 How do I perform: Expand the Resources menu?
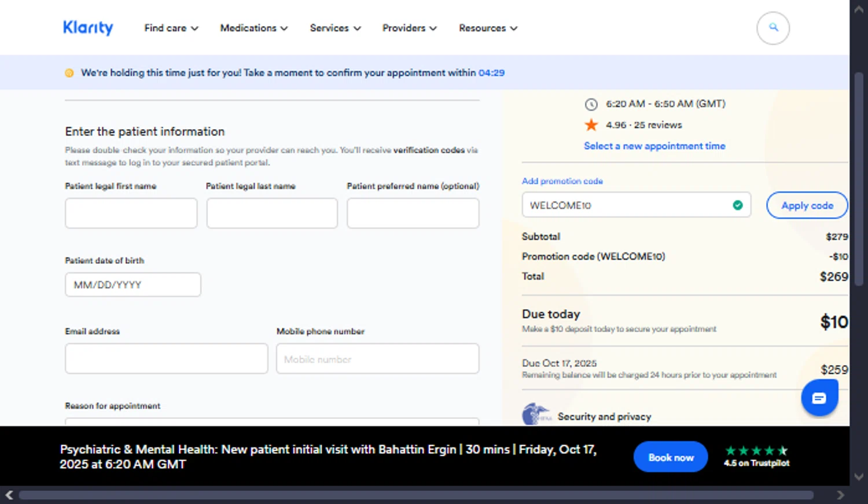pyautogui.click(x=488, y=28)
